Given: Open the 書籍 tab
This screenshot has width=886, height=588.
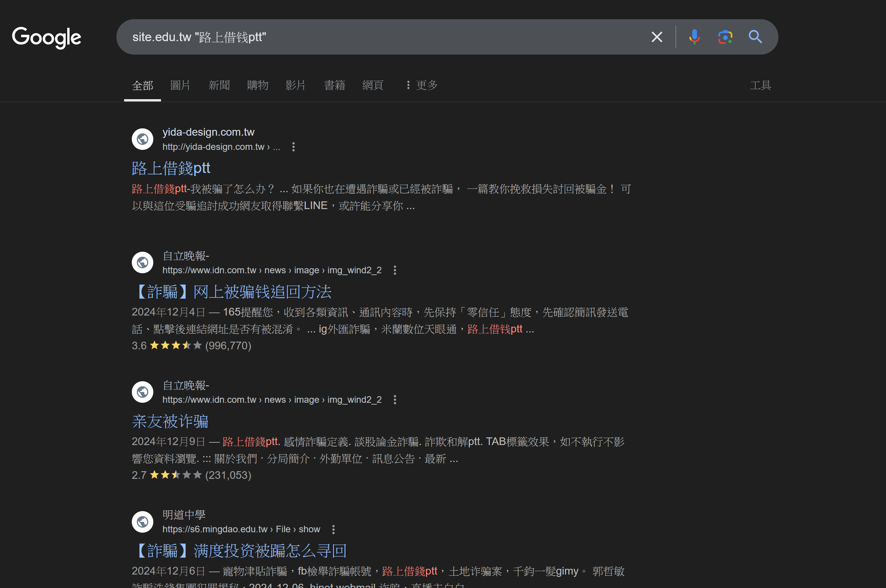Looking at the screenshot, I should point(335,85).
